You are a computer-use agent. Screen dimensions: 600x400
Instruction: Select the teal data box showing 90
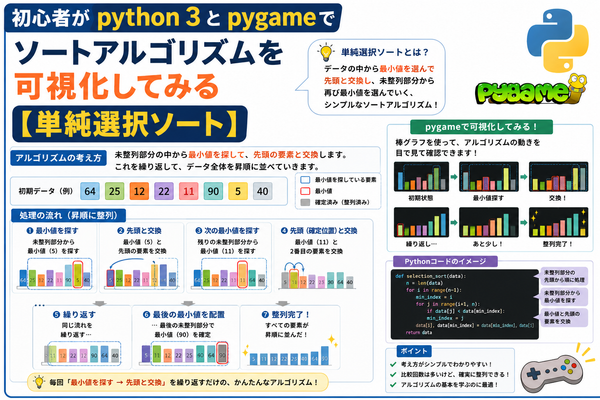(213, 191)
